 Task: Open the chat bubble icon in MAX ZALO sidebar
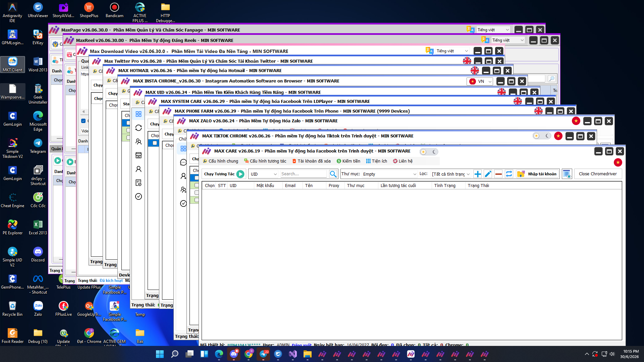pos(183,162)
